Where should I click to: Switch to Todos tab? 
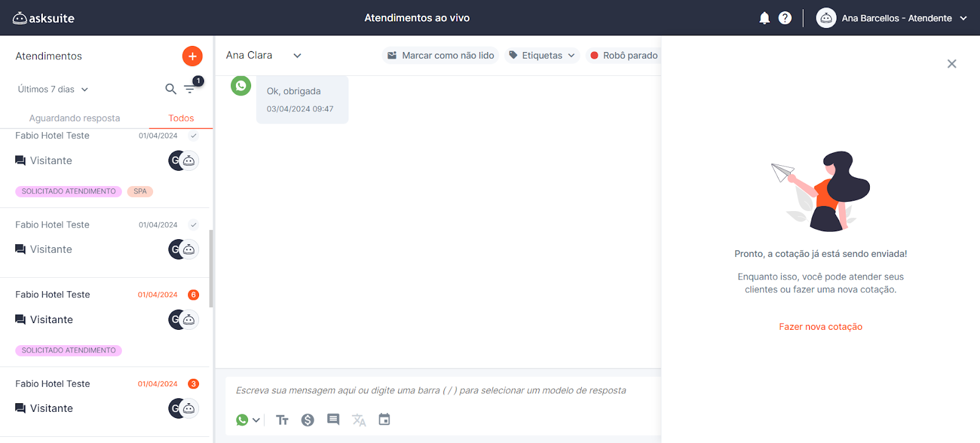(181, 118)
